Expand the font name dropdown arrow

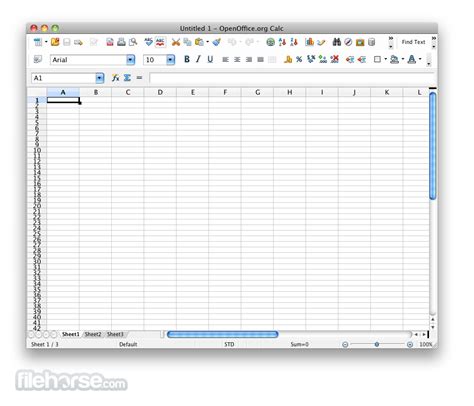pos(130,60)
